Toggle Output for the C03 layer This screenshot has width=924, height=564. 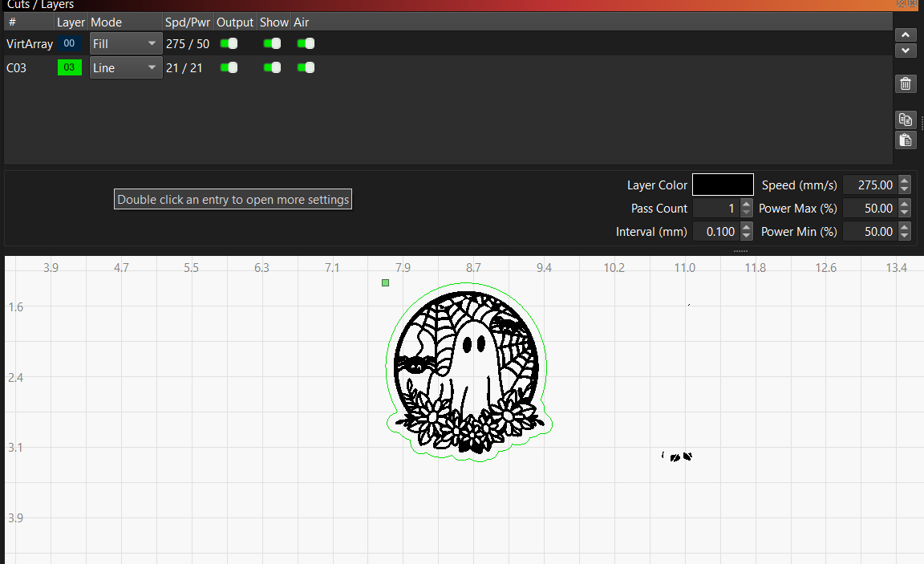coord(229,68)
